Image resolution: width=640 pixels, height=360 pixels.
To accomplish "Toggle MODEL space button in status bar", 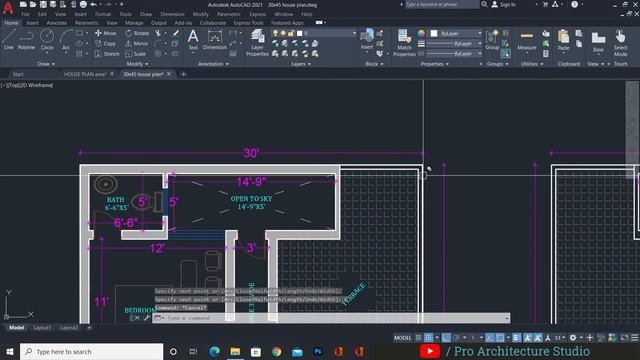I will coord(402,338).
